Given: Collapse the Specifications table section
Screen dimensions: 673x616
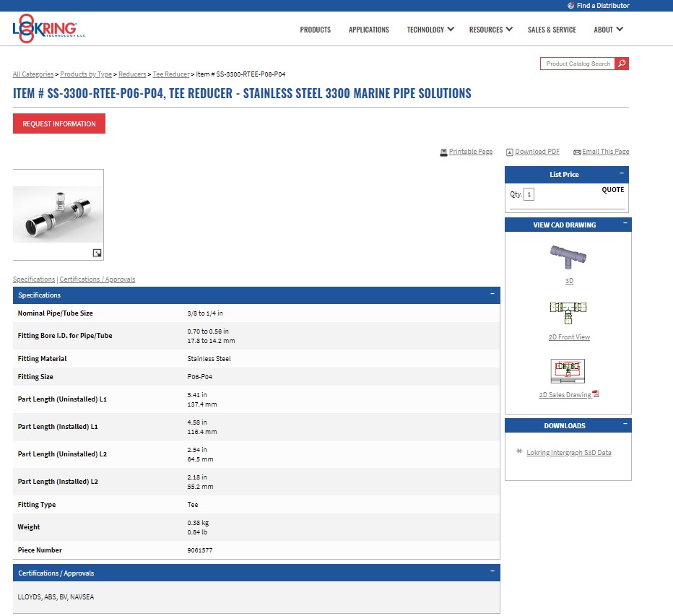Looking at the screenshot, I should 492,294.
